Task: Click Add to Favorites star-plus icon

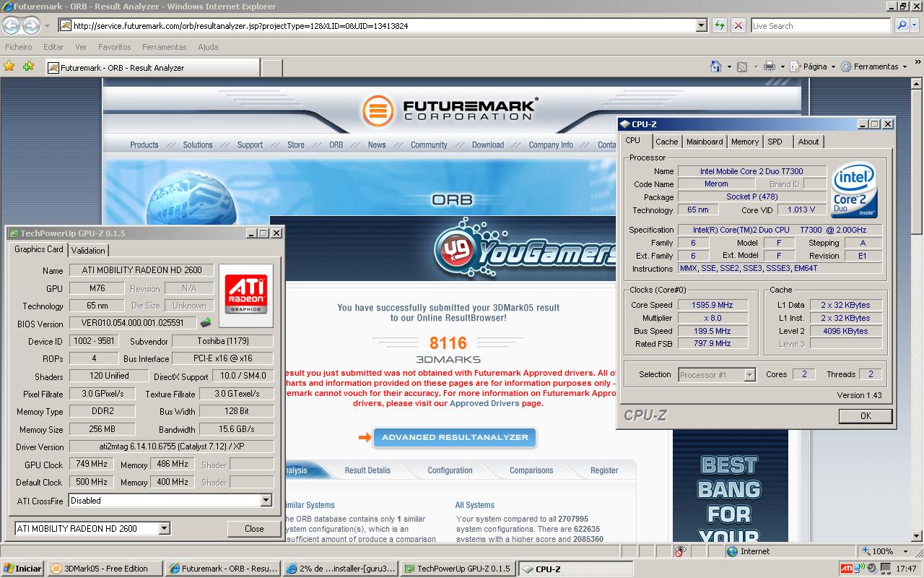Action: click(x=28, y=66)
